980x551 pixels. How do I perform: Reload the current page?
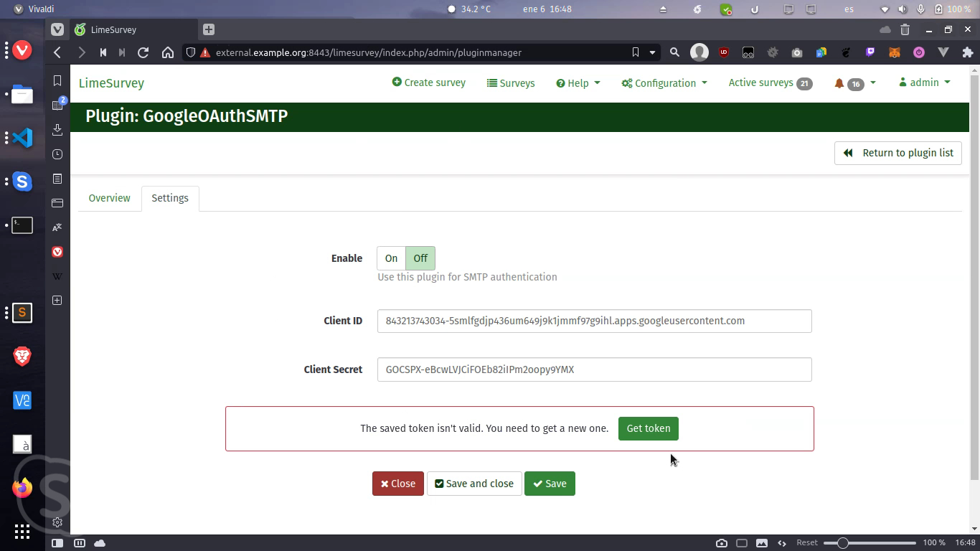coord(143,52)
